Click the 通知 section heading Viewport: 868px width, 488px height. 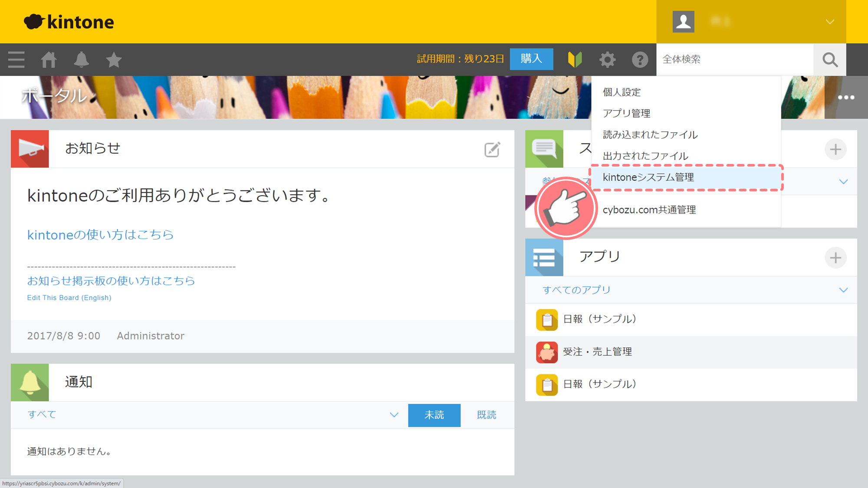(79, 382)
